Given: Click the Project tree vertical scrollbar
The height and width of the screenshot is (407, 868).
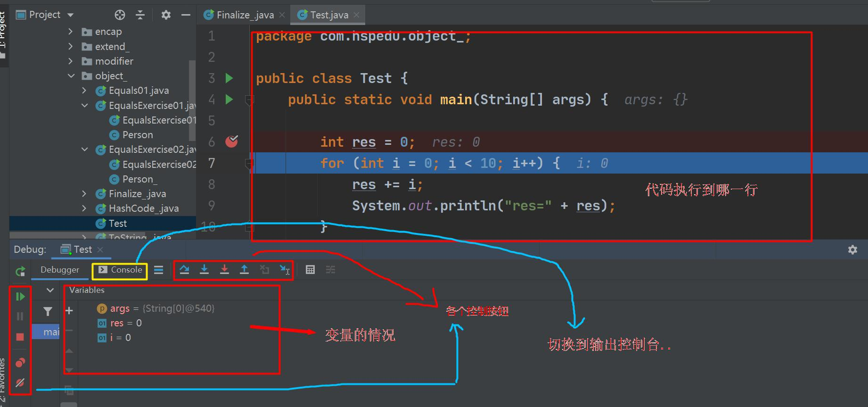Looking at the screenshot, I should coord(192,100).
